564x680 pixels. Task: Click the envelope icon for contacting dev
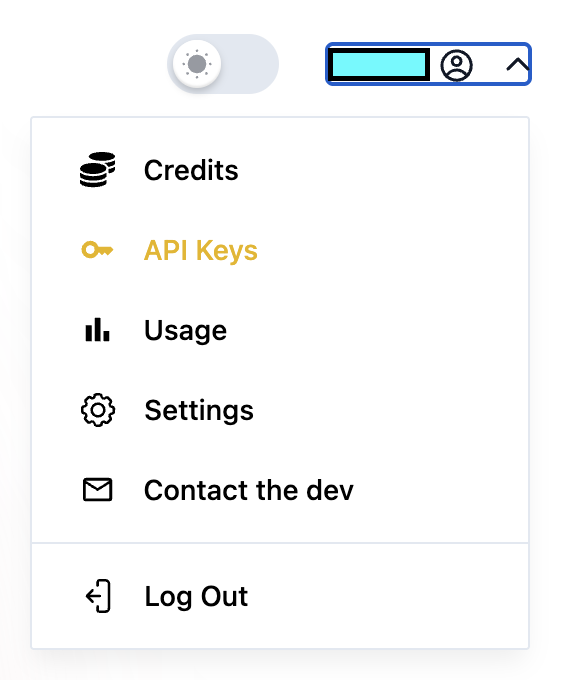98,490
